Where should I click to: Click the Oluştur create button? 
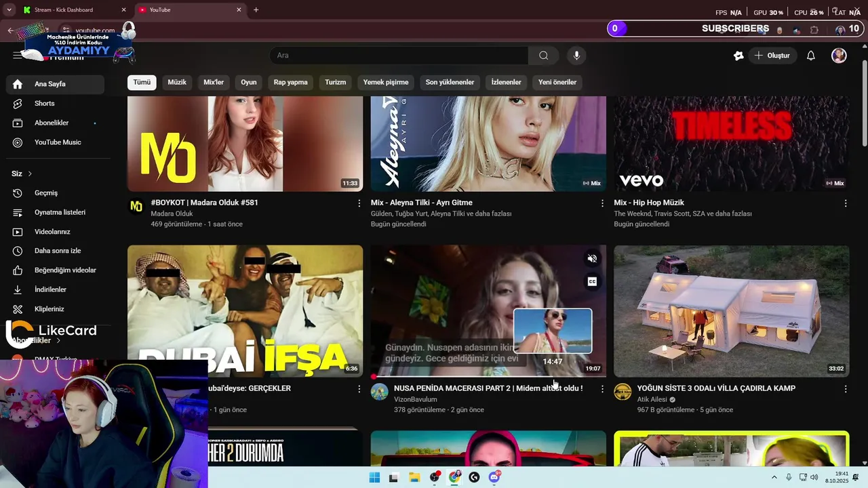click(x=772, y=56)
